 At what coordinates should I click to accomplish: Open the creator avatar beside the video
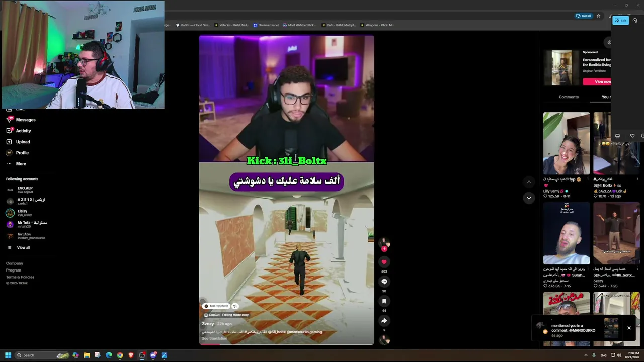point(384,242)
